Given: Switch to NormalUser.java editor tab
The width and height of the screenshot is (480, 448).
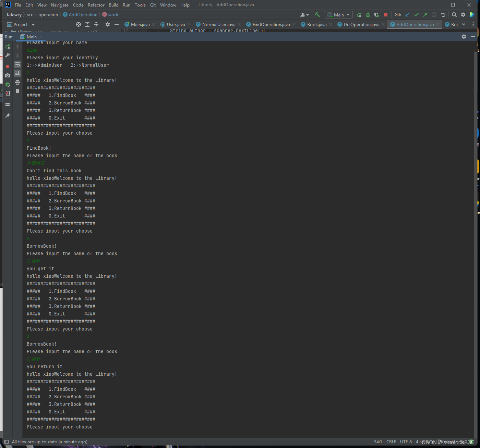Looking at the screenshot, I should click(218, 24).
